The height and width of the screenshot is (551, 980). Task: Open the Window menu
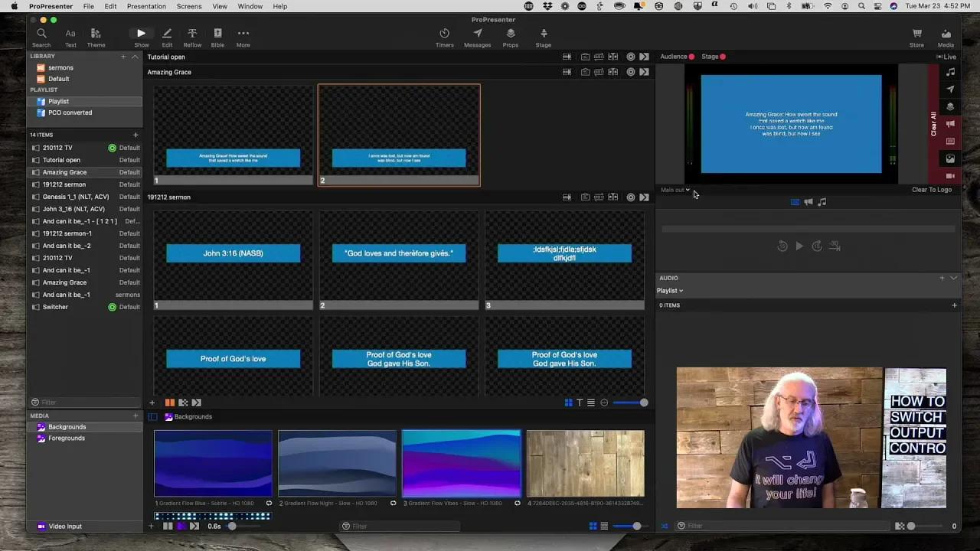pos(250,6)
